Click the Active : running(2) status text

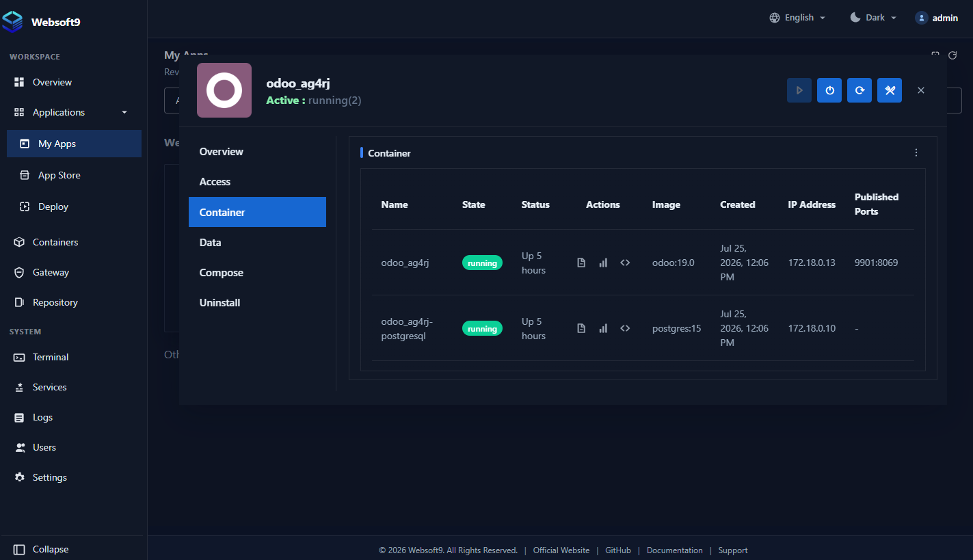pos(314,101)
